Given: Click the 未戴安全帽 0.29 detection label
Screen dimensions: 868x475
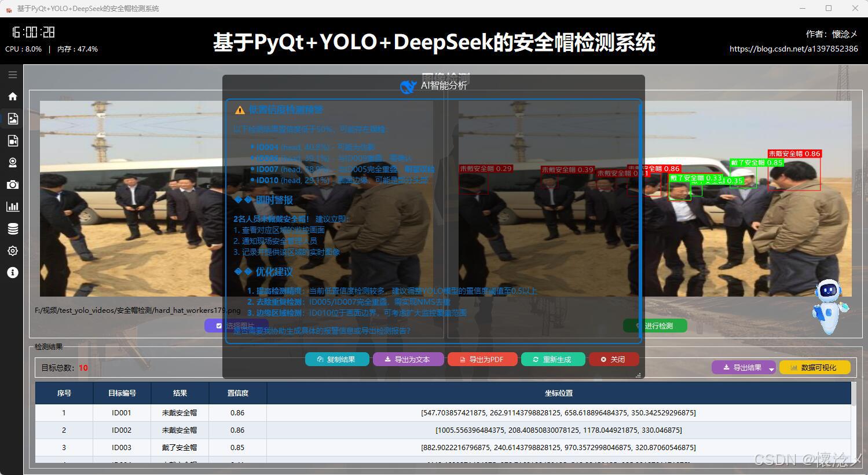Looking at the screenshot, I should 486,169.
